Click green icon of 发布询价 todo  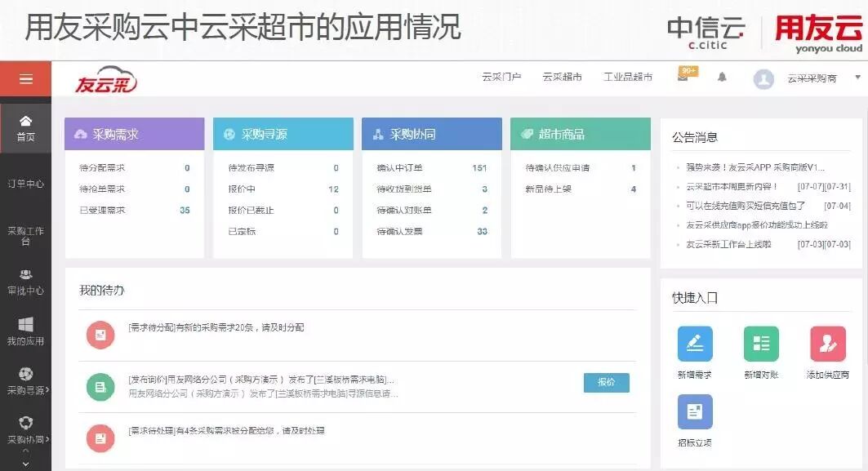point(100,387)
